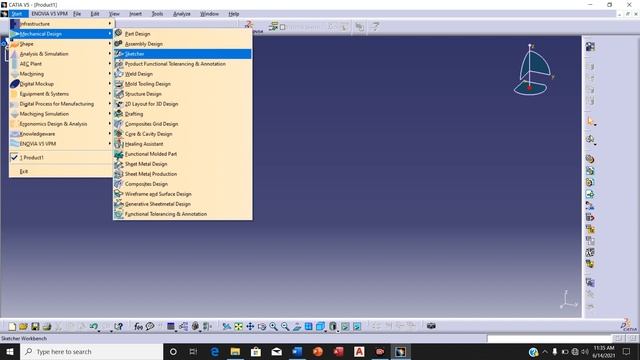Type here to search box
The height and width of the screenshot is (360, 640).
pyautogui.click(x=91, y=351)
